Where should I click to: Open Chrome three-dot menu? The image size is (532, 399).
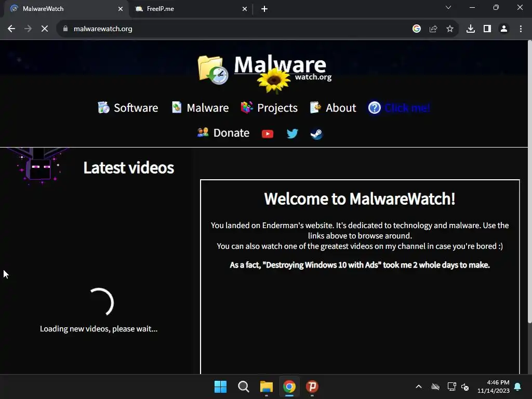point(521,29)
